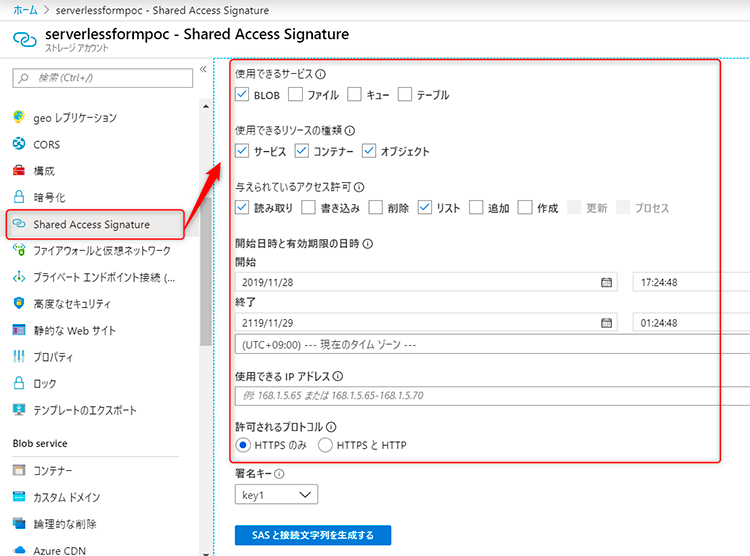This screenshot has width=750, height=556.
Task: Click the Shared Access Signature link icon
Action: coord(19,223)
